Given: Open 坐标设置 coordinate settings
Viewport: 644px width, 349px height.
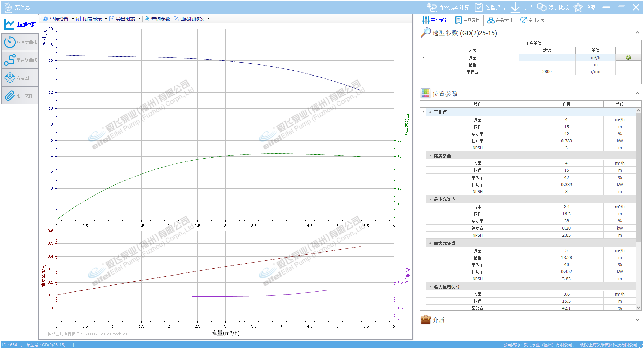Looking at the screenshot, I should (x=56, y=19).
